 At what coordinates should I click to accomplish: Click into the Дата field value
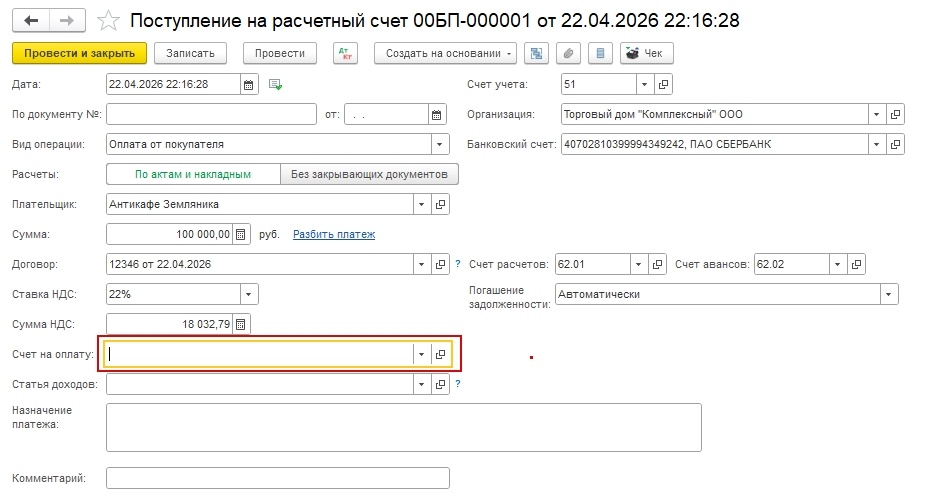174,84
